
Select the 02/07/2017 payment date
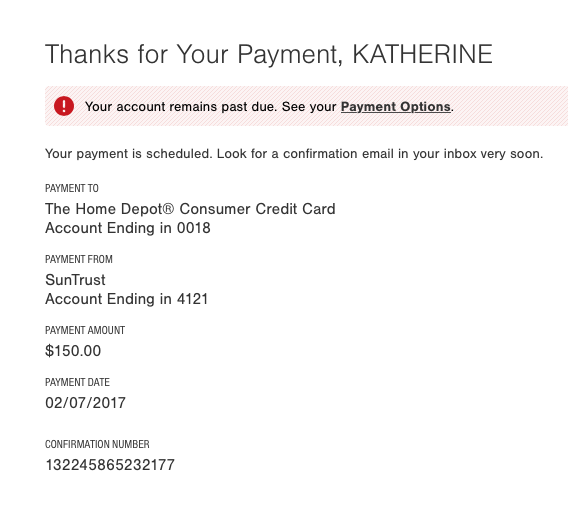pyautogui.click(x=85, y=403)
